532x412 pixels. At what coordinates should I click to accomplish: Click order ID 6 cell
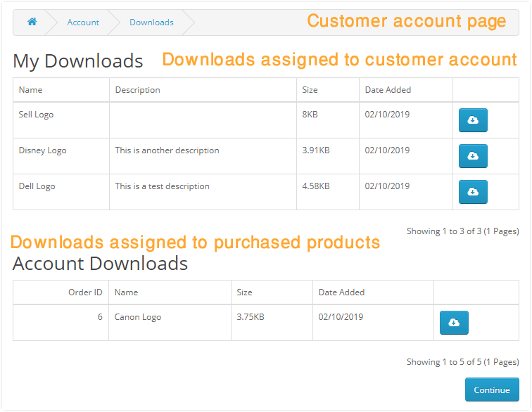(x=61, y=323)
